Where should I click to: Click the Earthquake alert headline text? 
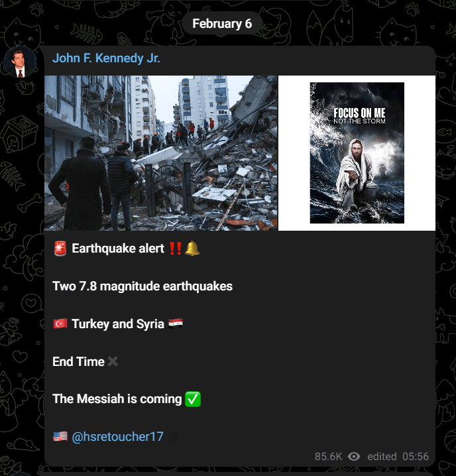tap(118, 249)
